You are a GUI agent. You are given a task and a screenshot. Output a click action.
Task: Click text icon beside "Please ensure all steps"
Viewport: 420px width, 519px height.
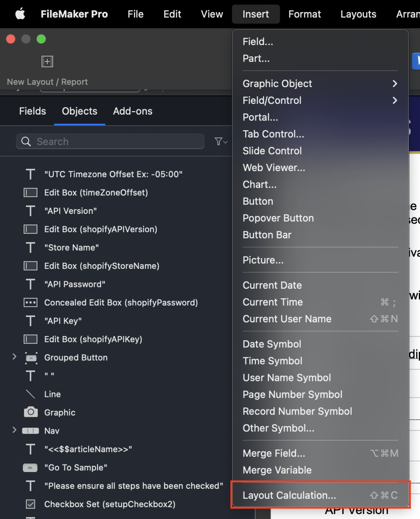point(31,486)
